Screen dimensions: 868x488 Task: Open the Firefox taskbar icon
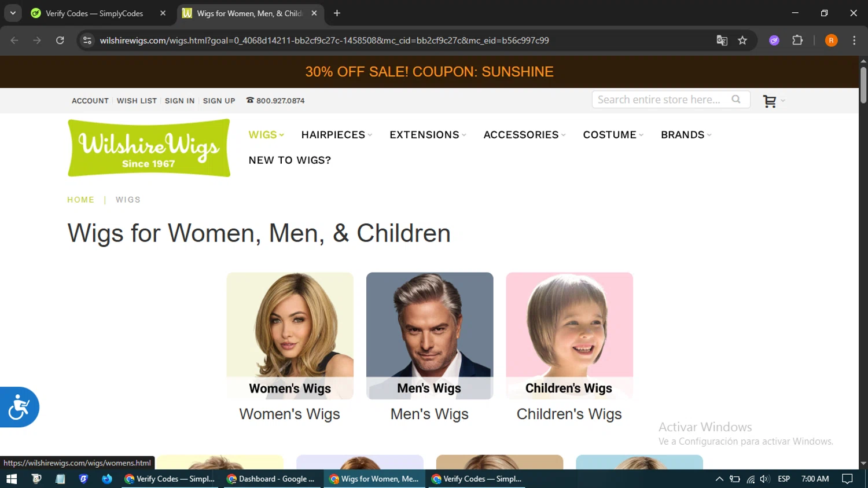pyautogui.click(x=106, y=479)
